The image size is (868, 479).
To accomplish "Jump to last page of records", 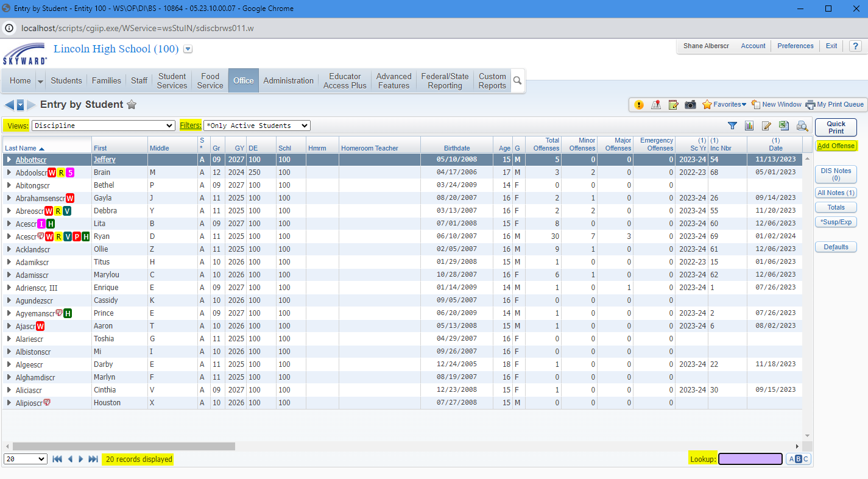I will (x=93, y=459).
